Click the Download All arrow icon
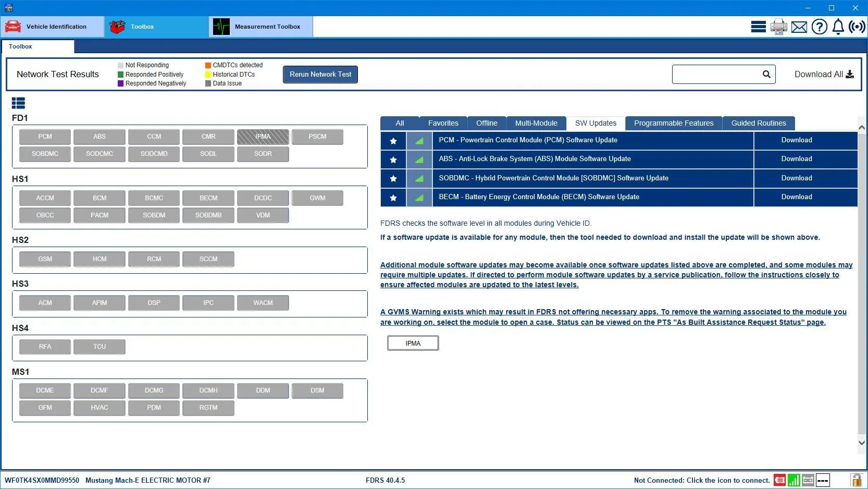This screenshot has height=489, width=868. coord(850,74)
